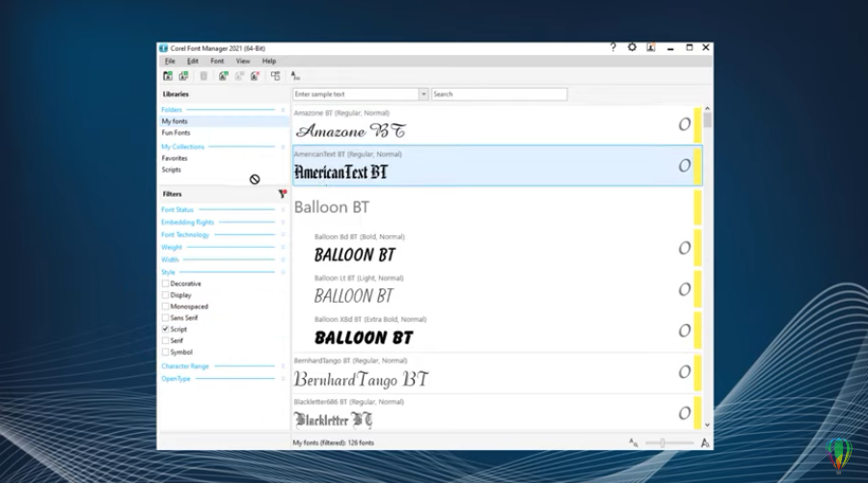Click the Search input field

click(x=500, y=94)
